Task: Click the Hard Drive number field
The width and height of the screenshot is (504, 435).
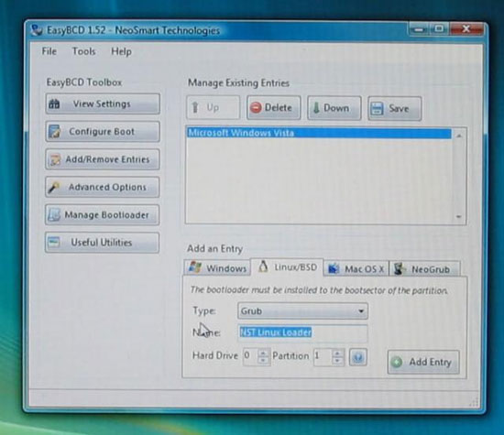Action: tap(251, 355)
